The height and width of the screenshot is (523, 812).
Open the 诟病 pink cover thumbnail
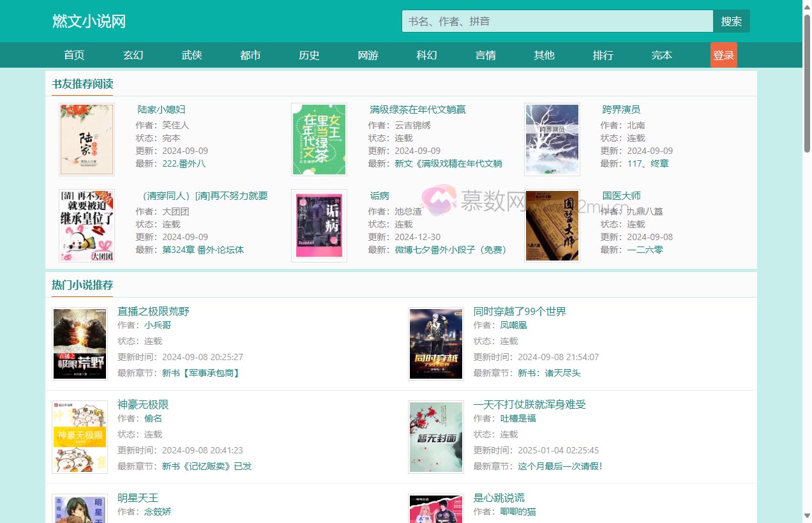coord(319,225)
